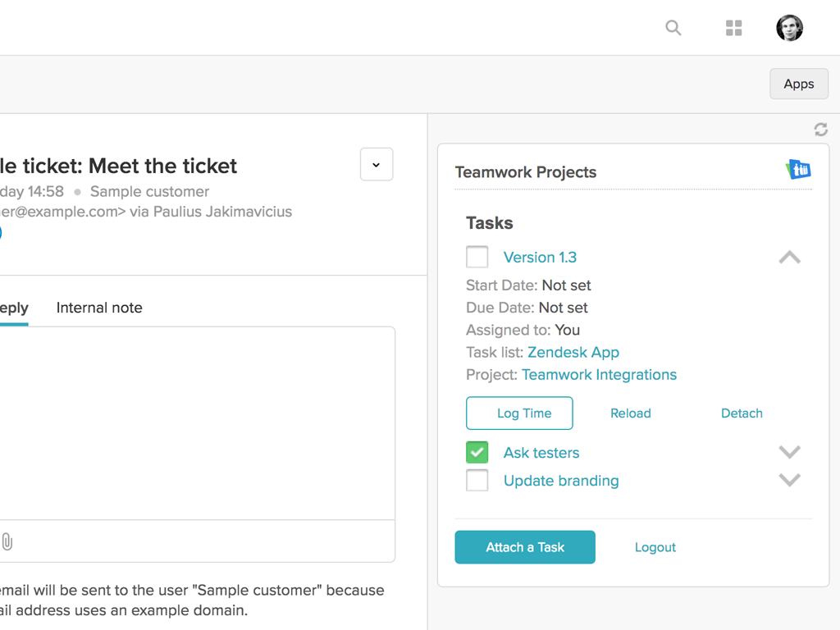This screenshot has height=630, width=840.
Task: Click the search magnifier icon
Action: click(673, 28)
